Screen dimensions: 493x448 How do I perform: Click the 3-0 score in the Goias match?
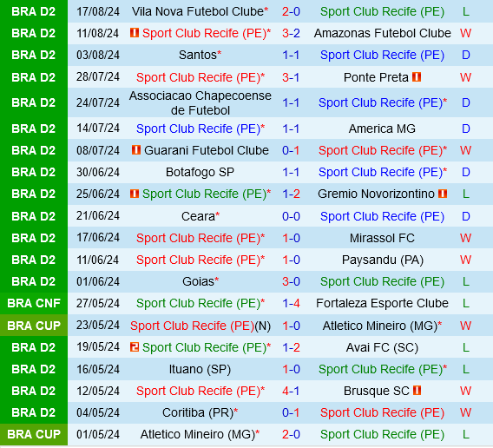[291, 281]
